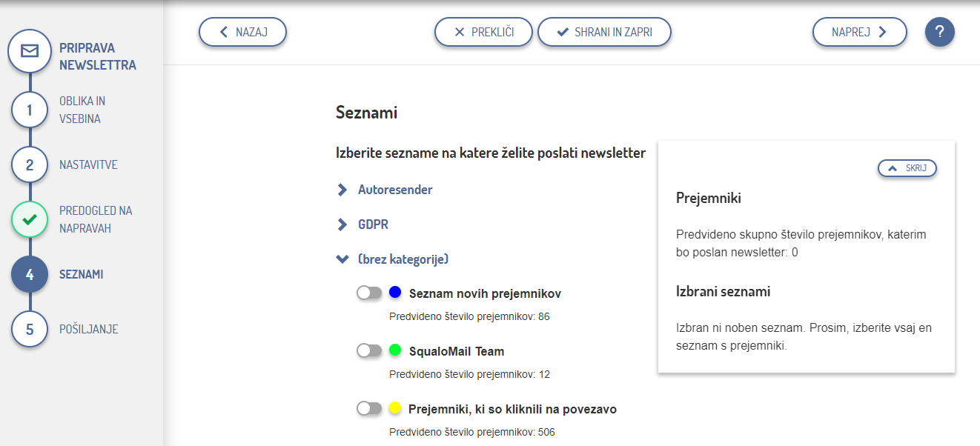Click step 5 circle Pošiljanje
This screenshot has height=446, width=980.
click(30, 329)
